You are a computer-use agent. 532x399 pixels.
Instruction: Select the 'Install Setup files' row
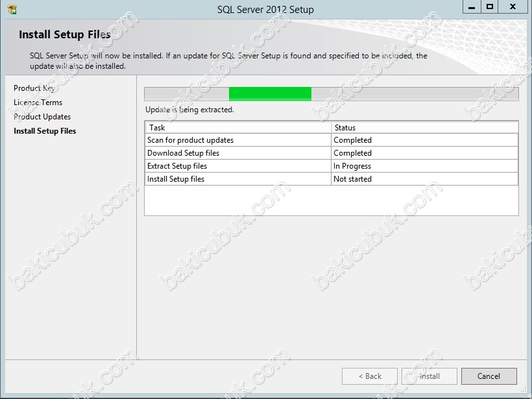(x=332, y=179)
